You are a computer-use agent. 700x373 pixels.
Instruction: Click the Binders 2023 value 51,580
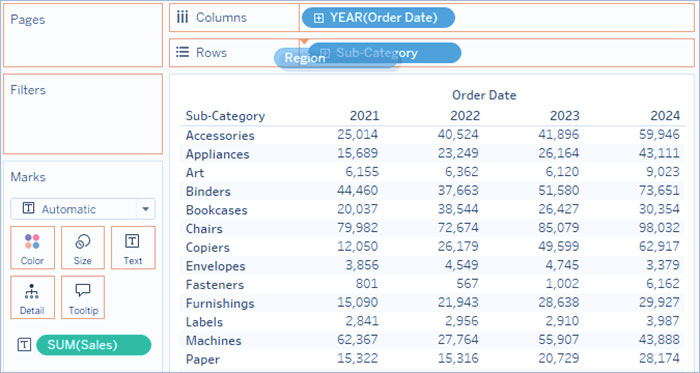pyautogui.click(x=559, y=191)
